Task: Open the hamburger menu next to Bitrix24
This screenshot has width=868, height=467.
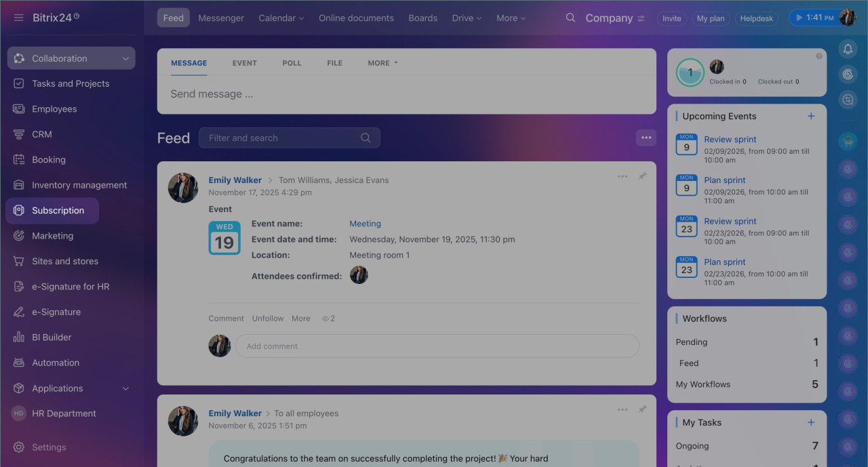Action: pyautogui.click(x=19, y=18)
